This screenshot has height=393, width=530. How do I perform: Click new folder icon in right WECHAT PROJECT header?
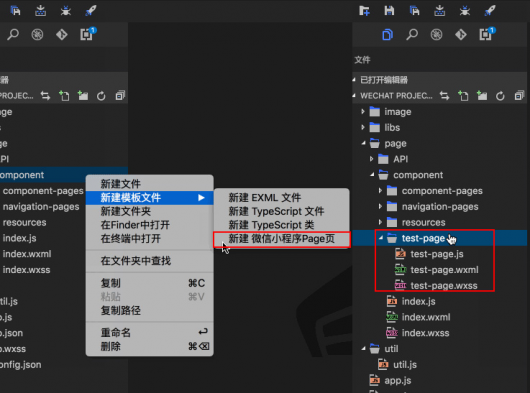click(x=482, y=96)
